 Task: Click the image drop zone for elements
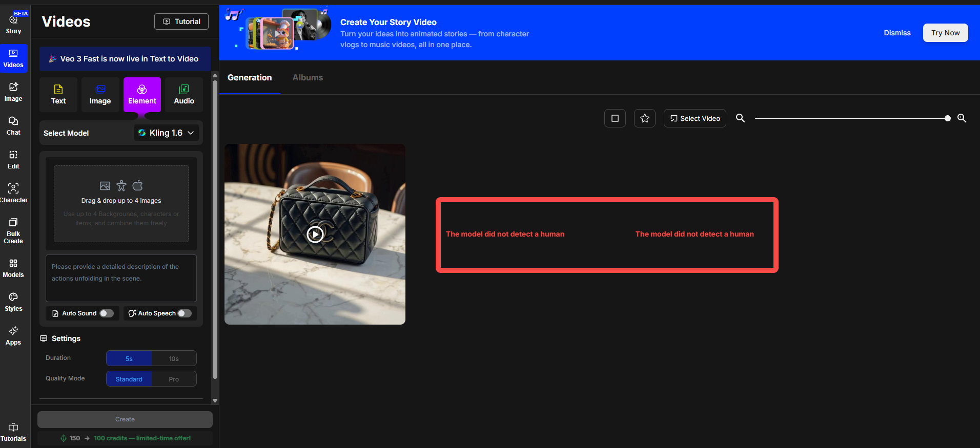[121, 204]
